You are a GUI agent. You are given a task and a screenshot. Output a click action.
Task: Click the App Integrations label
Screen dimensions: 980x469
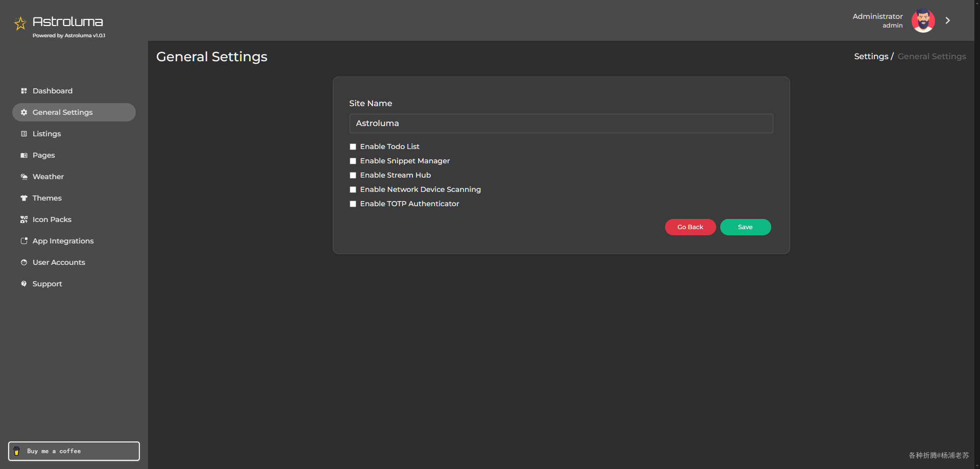63,241
